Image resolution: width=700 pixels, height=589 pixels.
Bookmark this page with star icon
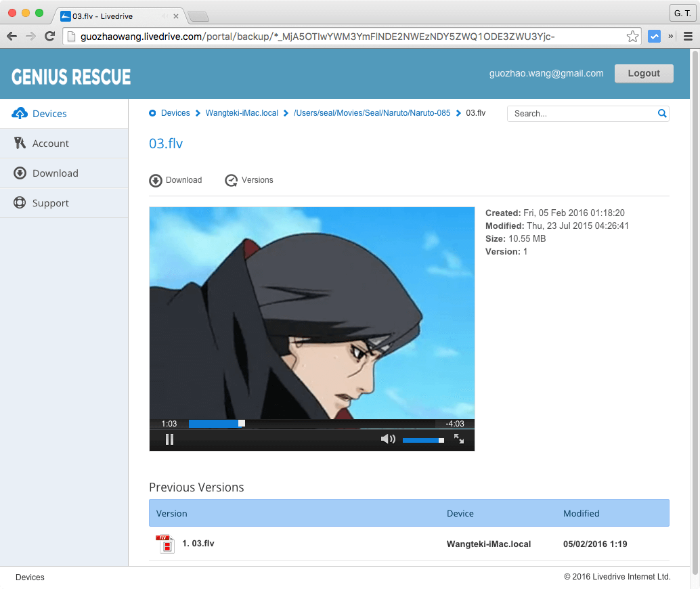pos(632,37)
